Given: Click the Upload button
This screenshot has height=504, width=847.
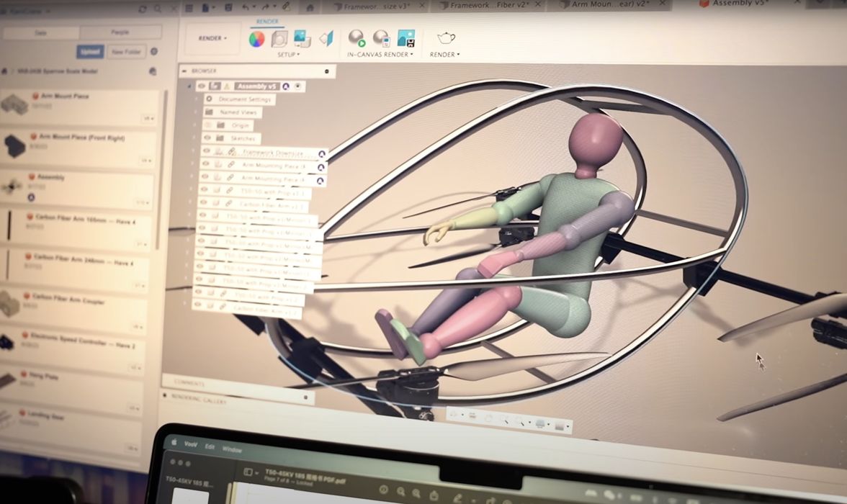Looking at the screenshot, I should click(x=90, y=52).
